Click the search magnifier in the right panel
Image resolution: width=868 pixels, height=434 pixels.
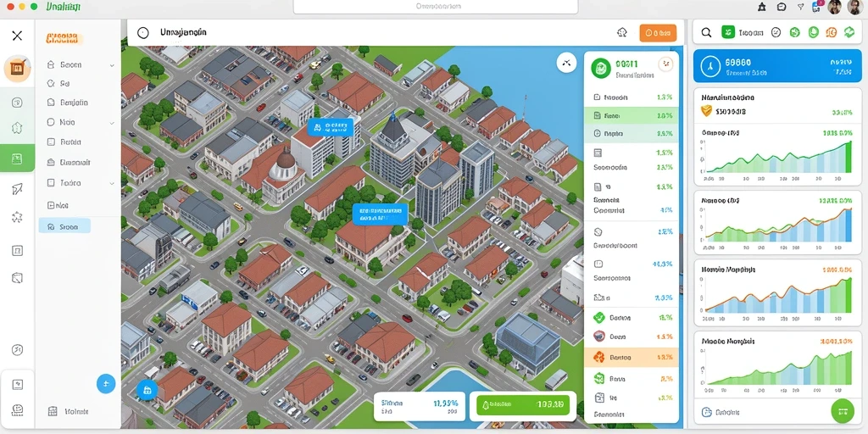(706, 33)
